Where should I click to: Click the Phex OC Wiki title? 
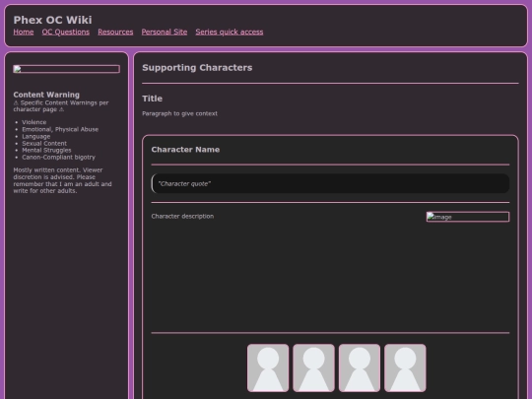(52, 20)
